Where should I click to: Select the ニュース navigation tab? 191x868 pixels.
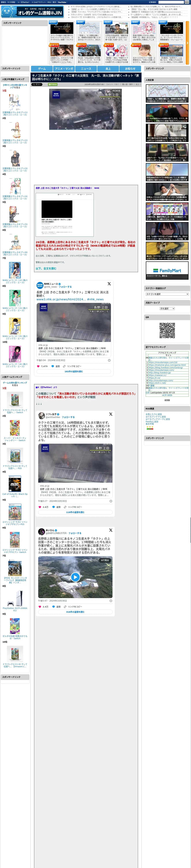click(86, 69)
